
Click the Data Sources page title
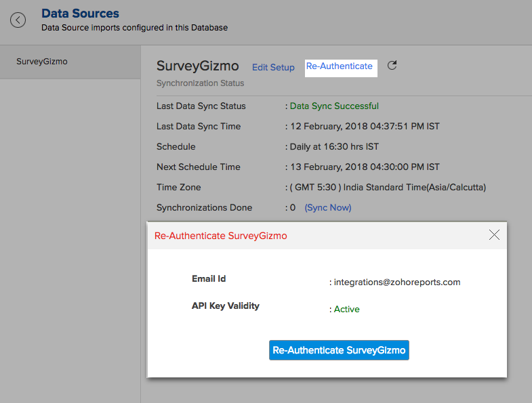coord(80,14)
